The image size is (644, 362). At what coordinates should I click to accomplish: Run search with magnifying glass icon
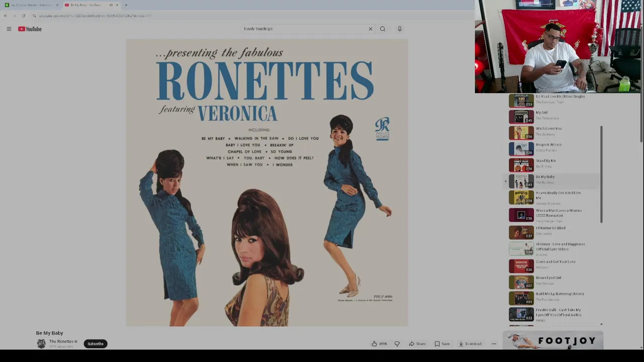pos(382,29)
